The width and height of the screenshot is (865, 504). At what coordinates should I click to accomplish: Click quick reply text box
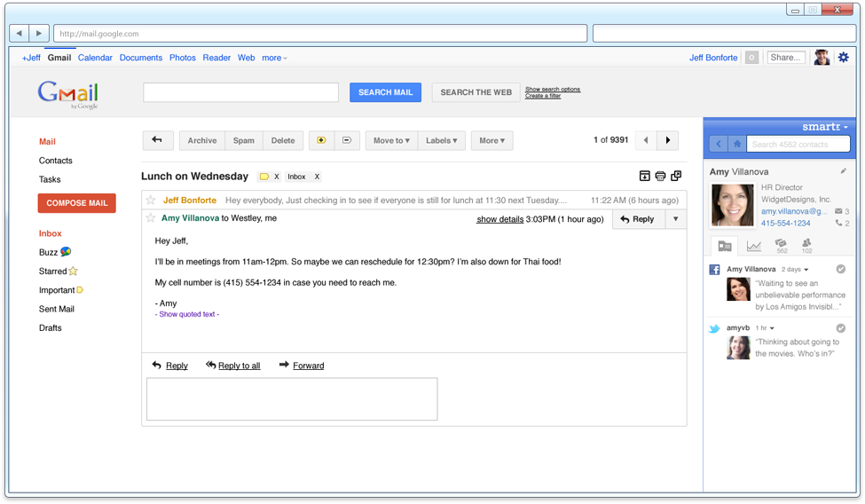point(292,399)
